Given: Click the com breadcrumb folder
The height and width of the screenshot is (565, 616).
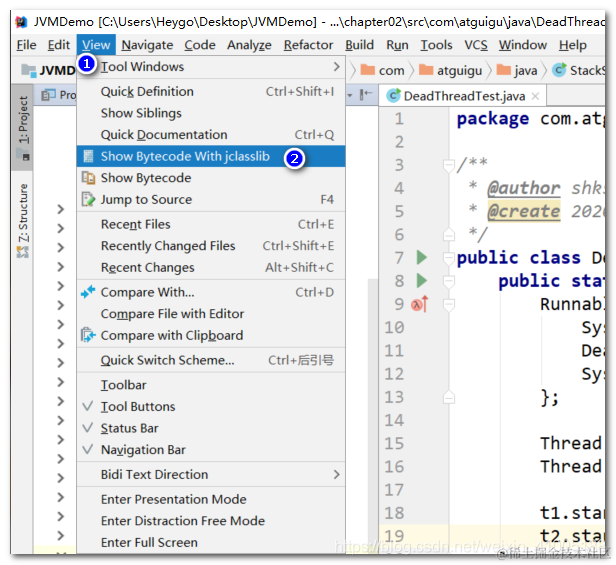Looking at the screenshot, I should coord(383,70).
